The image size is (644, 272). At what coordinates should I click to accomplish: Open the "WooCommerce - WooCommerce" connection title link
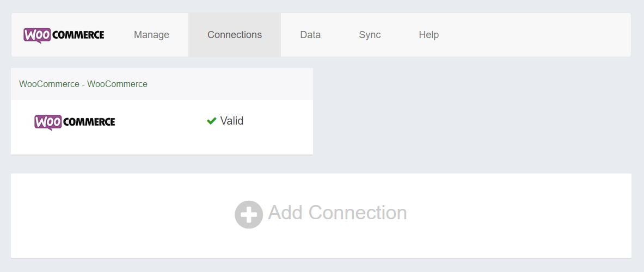[83, 84]
